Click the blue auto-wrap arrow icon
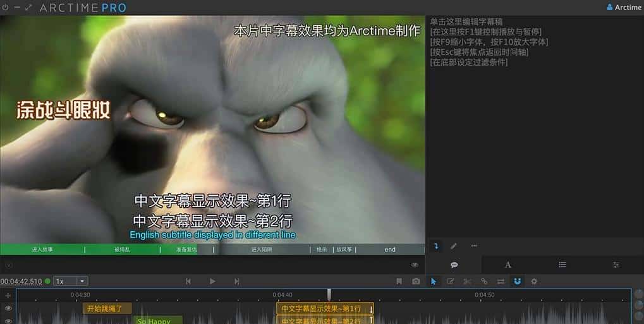Screen dimensions: 644x324 tap(436, 246)
